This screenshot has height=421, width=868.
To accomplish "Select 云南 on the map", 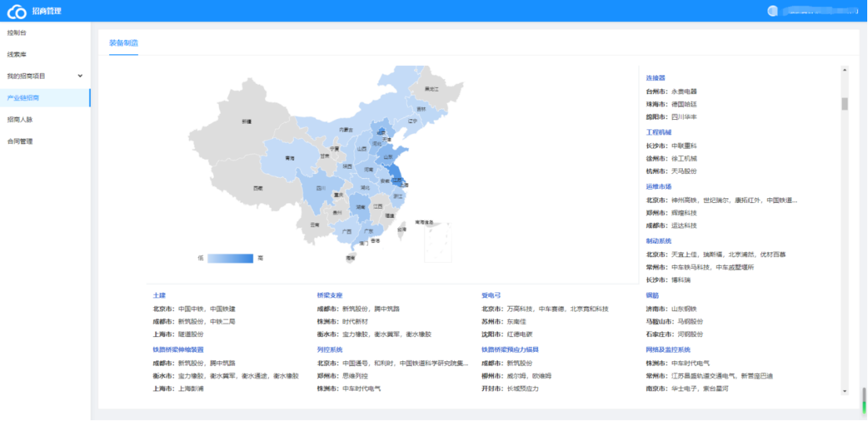I will [x=314, y=225].
